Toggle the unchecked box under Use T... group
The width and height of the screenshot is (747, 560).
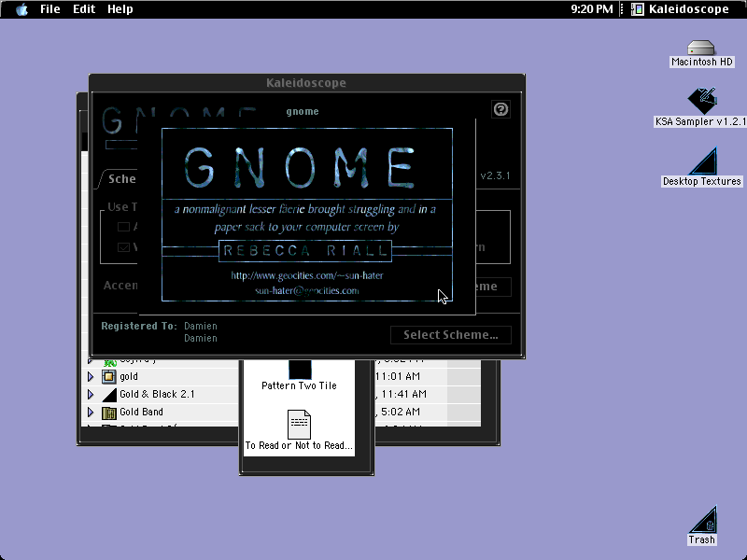pos(123,227)
